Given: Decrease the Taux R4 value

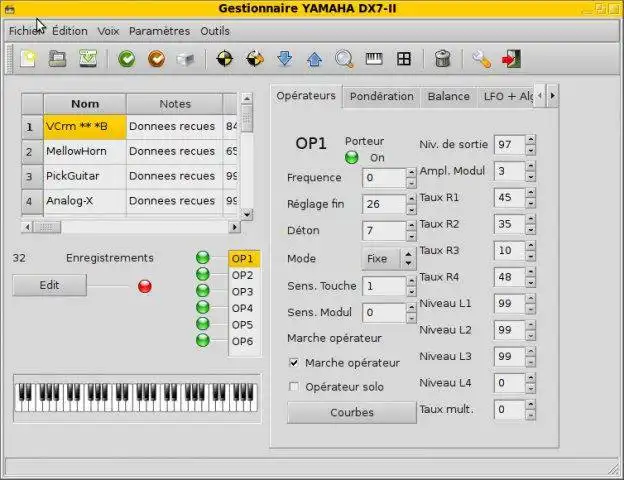Looking at the screenshot, I should (530, 283).
